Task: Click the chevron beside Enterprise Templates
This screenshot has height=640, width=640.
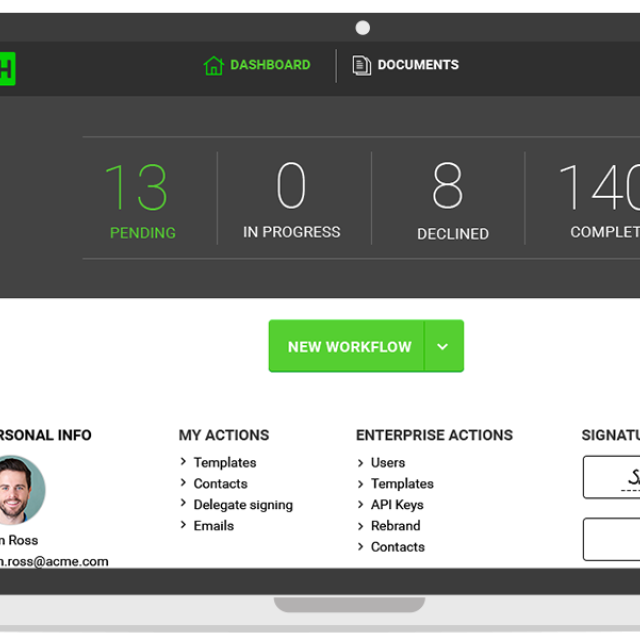Action: pyautogui.click(x=361, y=484)
